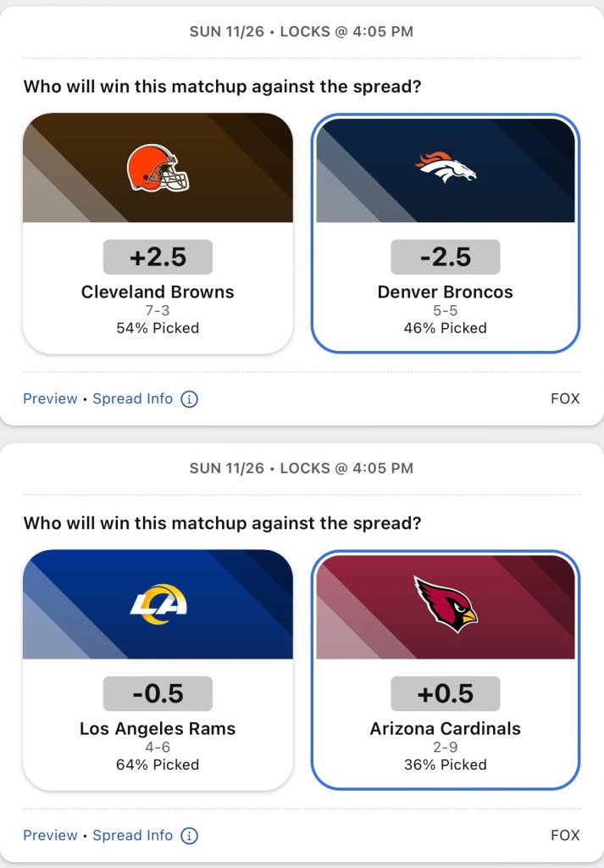The height and width of the screenshot is (868, 604).
Task: Tap the Los Angeles Rams team name
Action: coord(158,728)
